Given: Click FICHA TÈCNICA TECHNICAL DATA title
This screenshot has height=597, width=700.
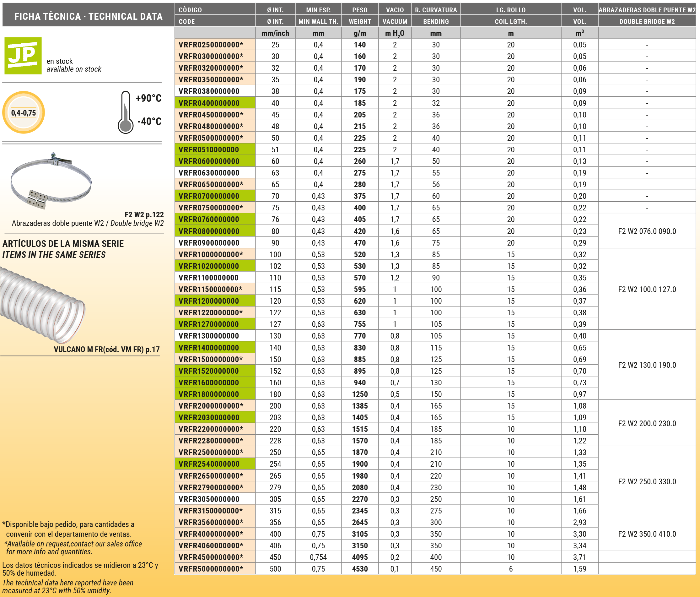Looking at the screenshot, I should tap(88, 16).
